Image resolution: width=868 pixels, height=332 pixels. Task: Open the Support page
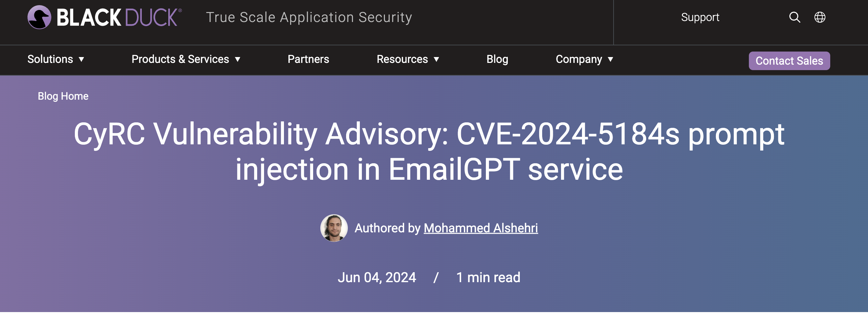point(700,17)
